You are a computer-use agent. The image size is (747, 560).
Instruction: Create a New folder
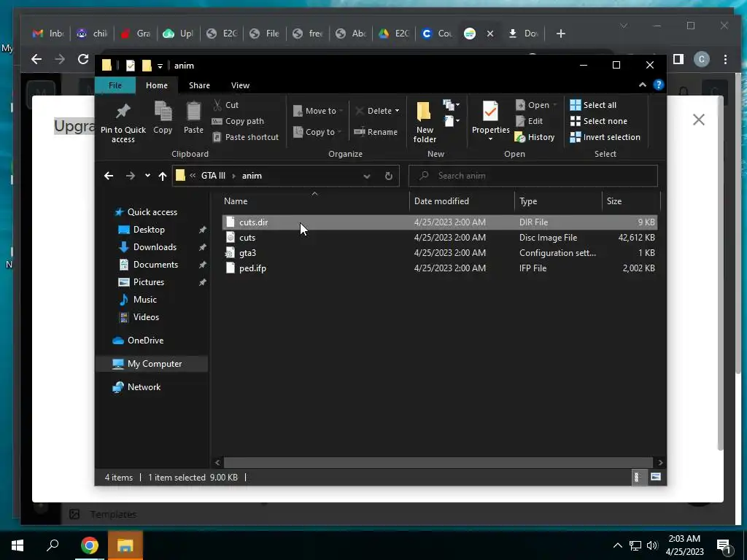point(425,122)
